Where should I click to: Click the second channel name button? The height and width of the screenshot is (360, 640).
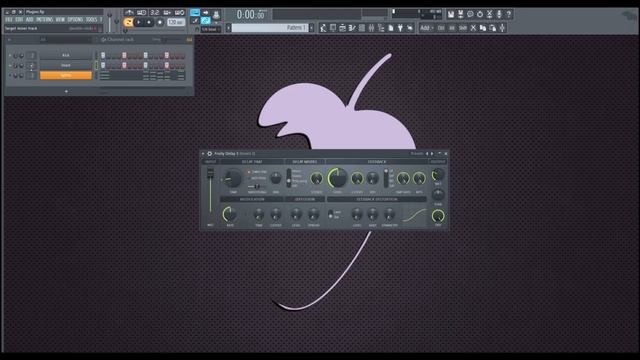(66, 65)
